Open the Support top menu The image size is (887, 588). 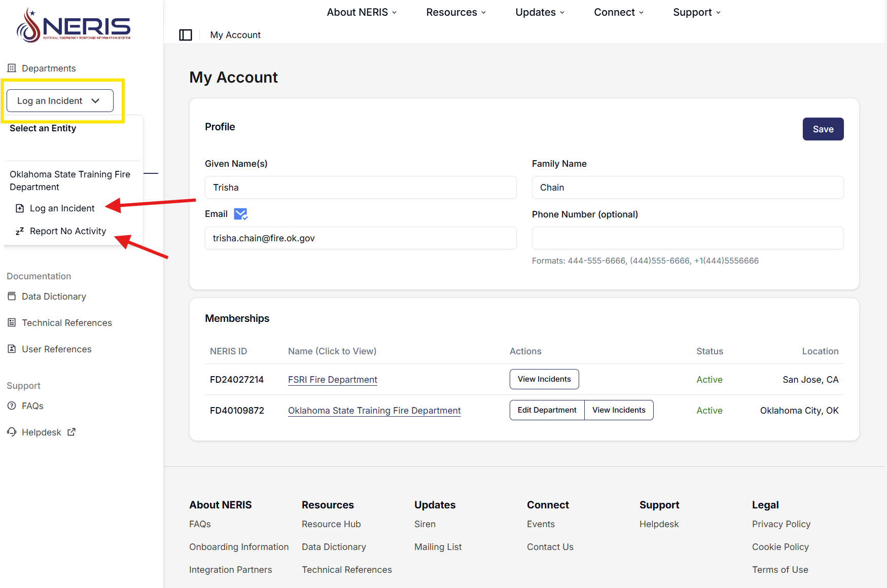click(x=696, y=12)
